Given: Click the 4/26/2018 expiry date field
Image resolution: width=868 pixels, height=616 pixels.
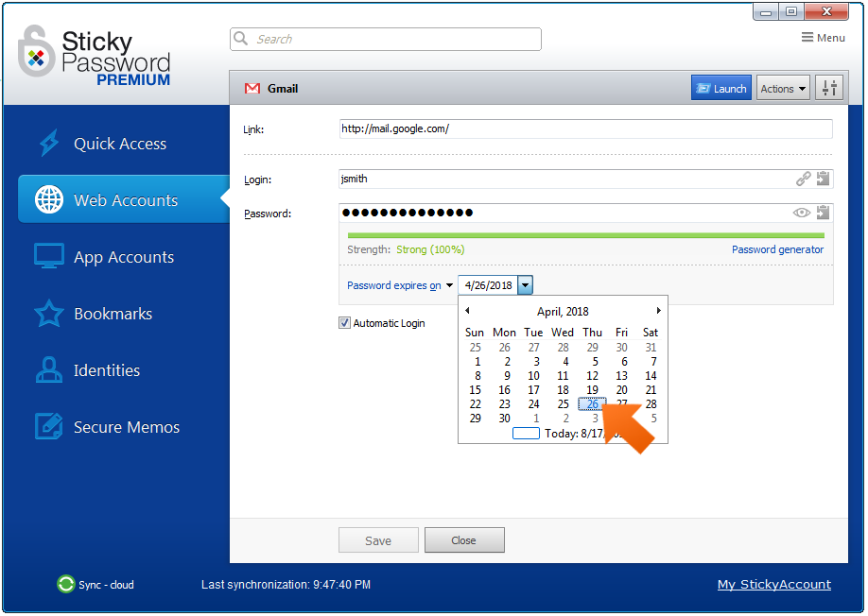Looking at the screenshot, I should [488, 285].
